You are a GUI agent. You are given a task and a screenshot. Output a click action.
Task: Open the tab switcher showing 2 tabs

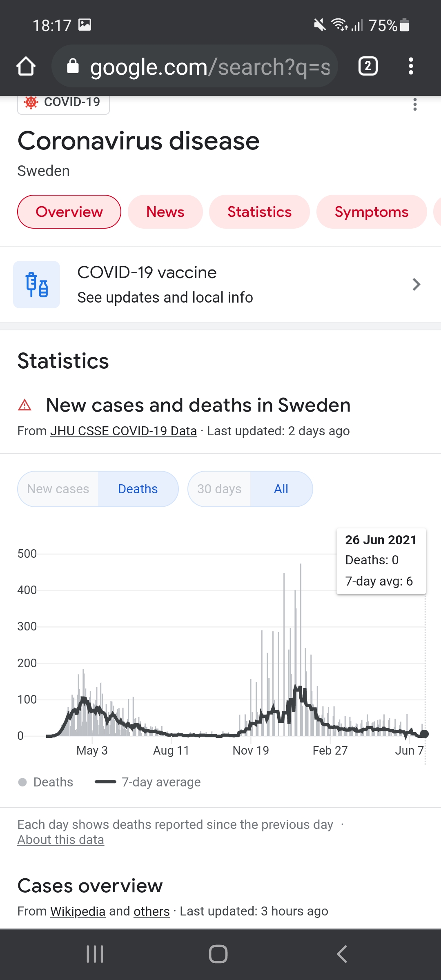(368, 66)
